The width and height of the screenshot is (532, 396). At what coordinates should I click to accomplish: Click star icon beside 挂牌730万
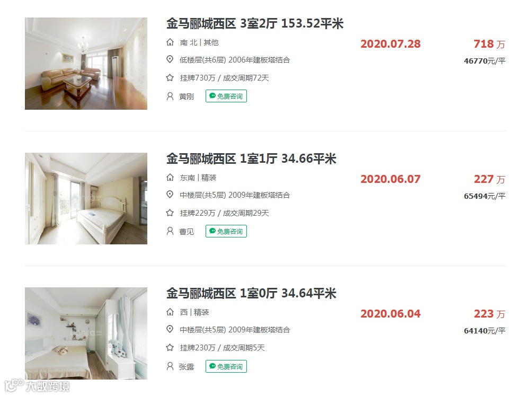170,78
